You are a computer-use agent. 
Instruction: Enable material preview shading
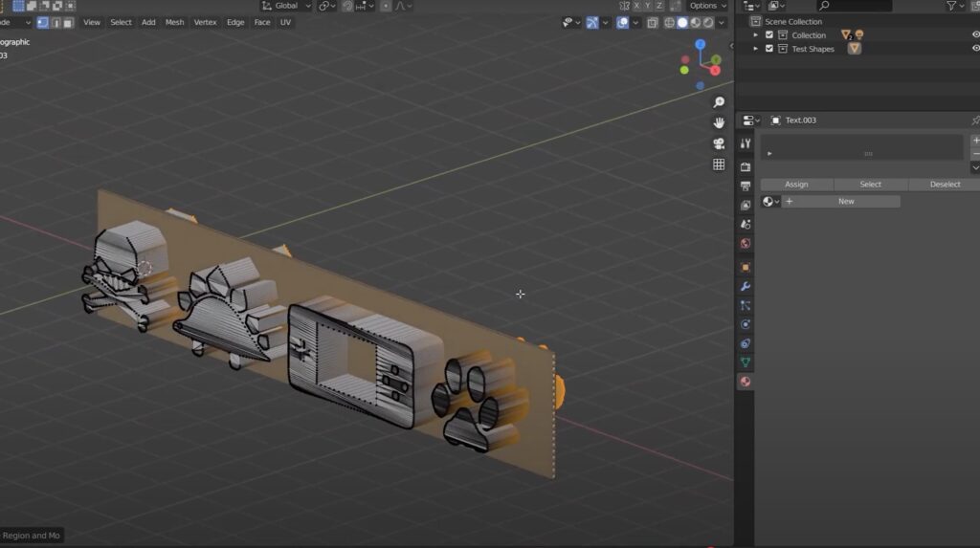coord(696,23)
